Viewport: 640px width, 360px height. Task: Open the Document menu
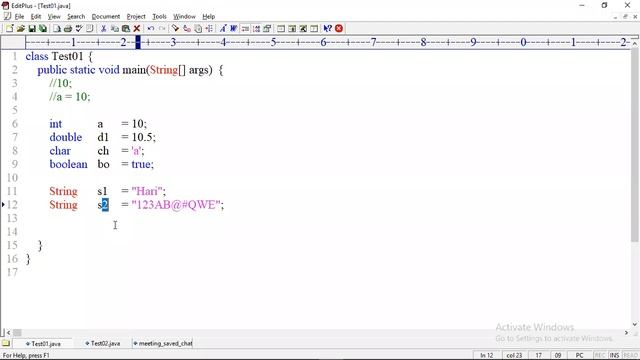click(106, 17)
